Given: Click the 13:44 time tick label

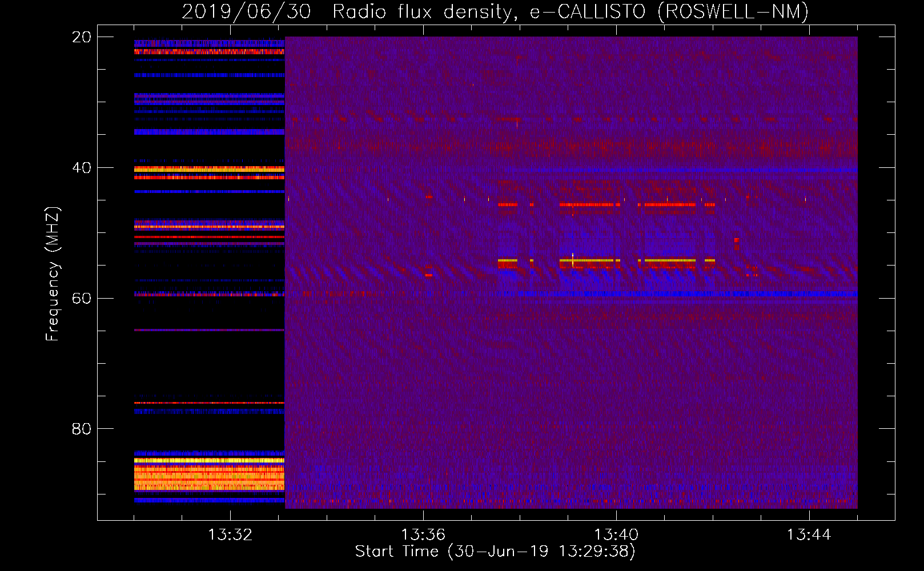Looking at the screenshot, I should pyautogui.click(x=809, y=534).
